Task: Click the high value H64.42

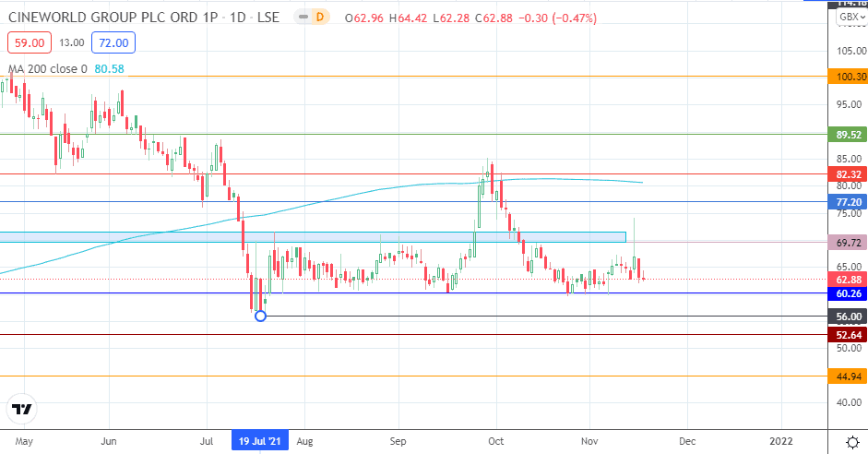Action: pyautogui.click(x=408, y=18)
